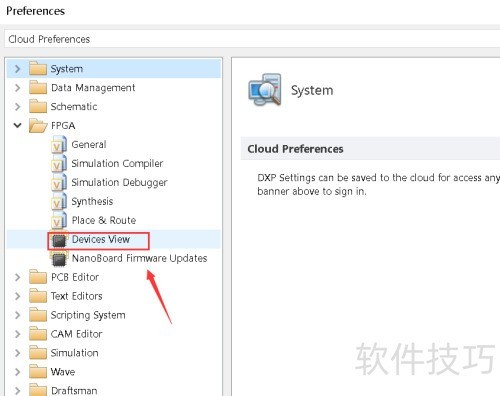Click the Schematic folder icon

38,106
